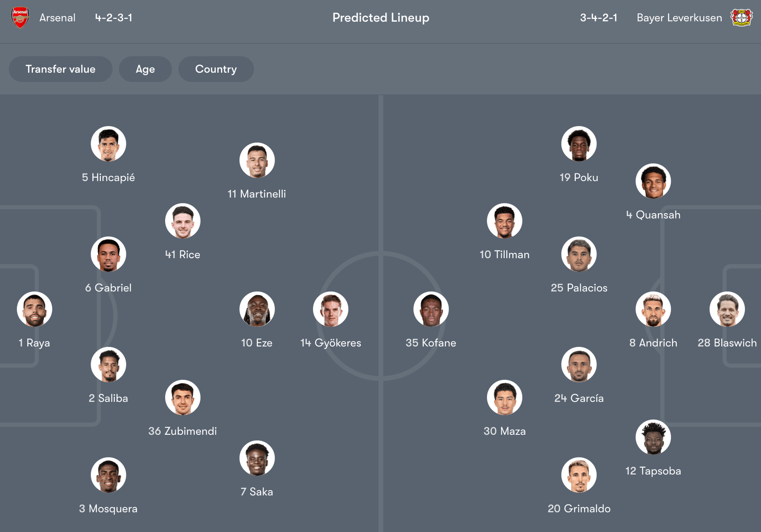Toggle the Transfer value filter
The width and height of the screenshot is (761, 532).
(61, 69)
